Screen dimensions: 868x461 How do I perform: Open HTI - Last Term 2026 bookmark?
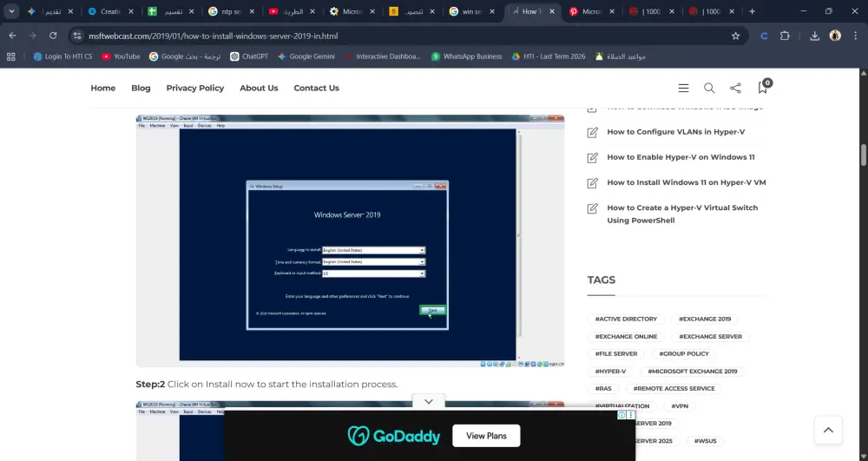pyautogui.click(x=548, y=56)
